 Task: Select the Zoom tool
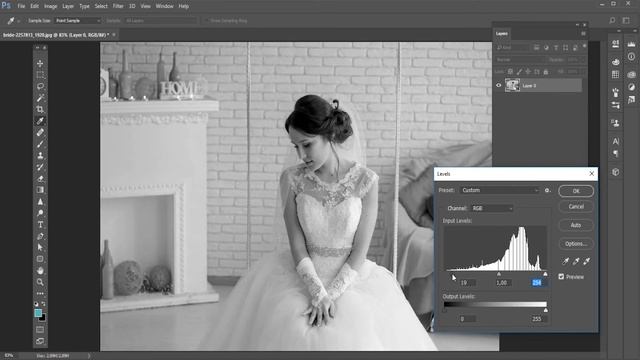coord(40,282)
